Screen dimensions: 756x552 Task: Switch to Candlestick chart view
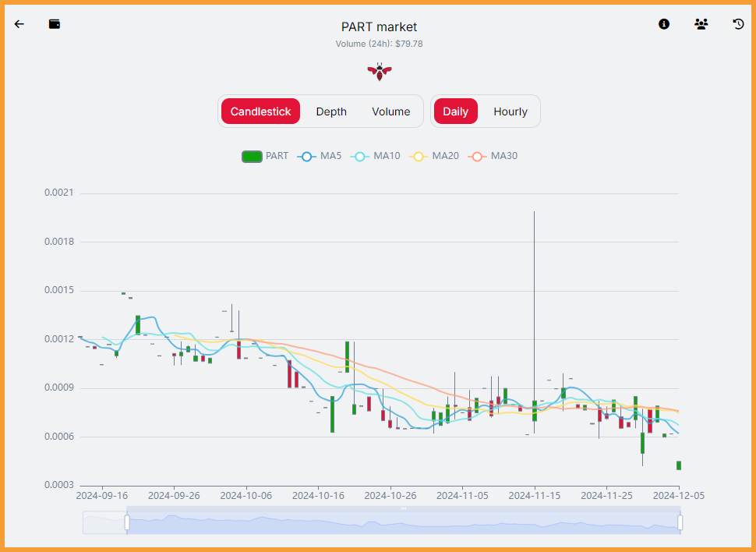pos(260,111)
